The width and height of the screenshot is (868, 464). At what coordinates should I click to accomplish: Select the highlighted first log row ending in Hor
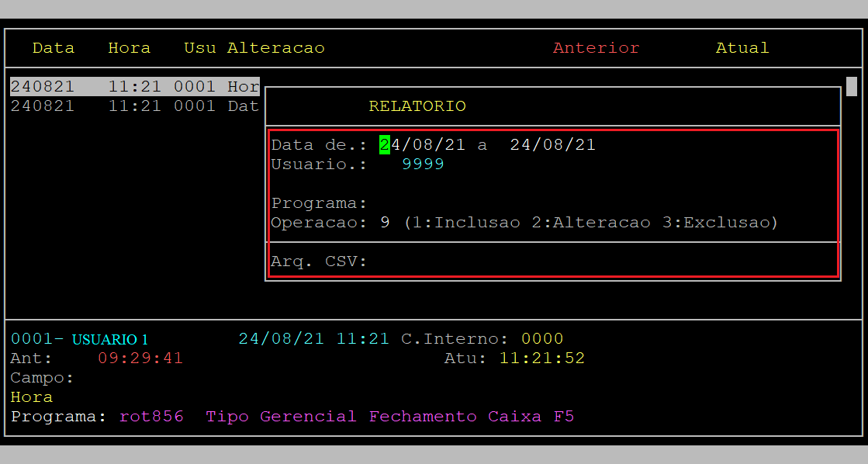(x=134, y=86)
